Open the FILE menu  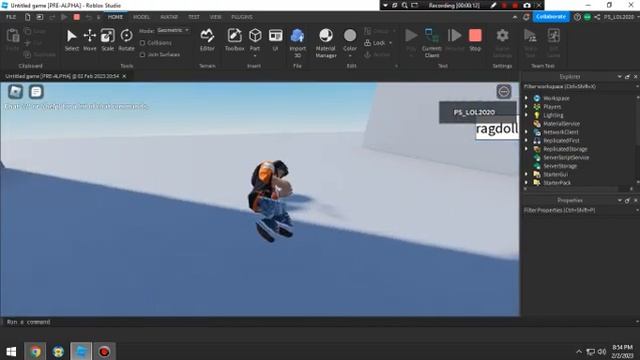click(x=11, y=17)
